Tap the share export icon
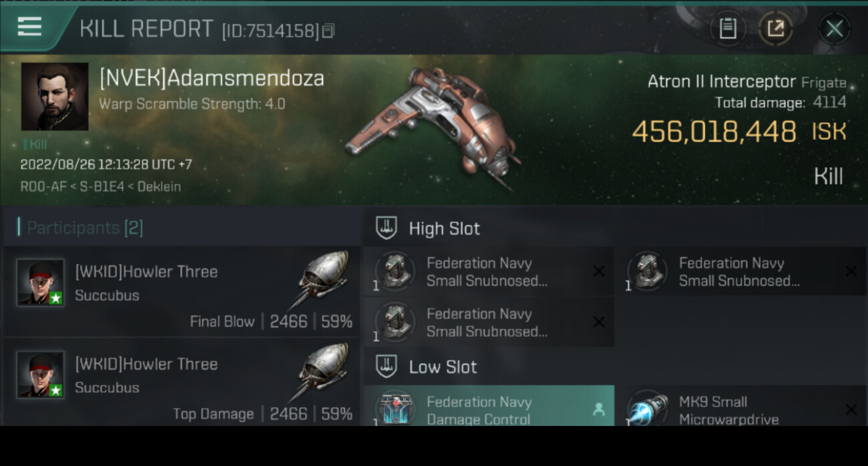The height and width of the screenshot is (466, 868). (775, 29)
